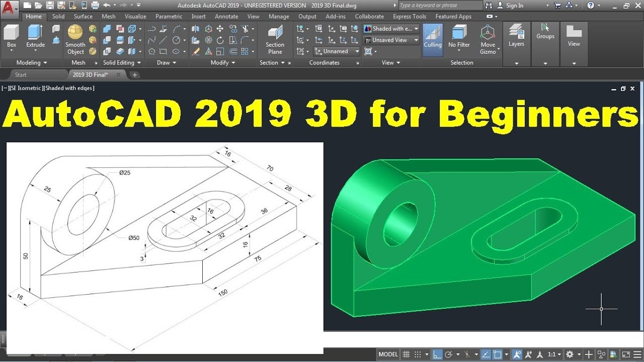
Task: Open the workspace switching gear dropdown
Action: [573, 354]
